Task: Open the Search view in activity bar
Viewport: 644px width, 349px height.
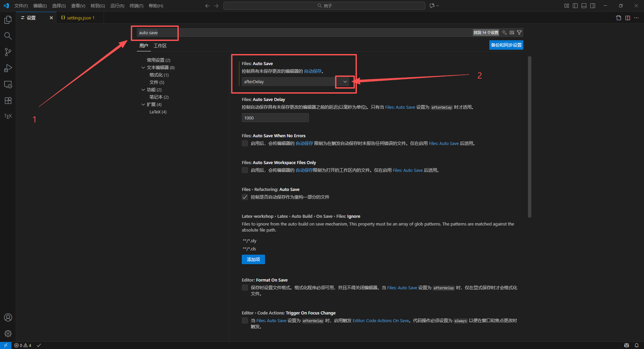Action: 8,36
